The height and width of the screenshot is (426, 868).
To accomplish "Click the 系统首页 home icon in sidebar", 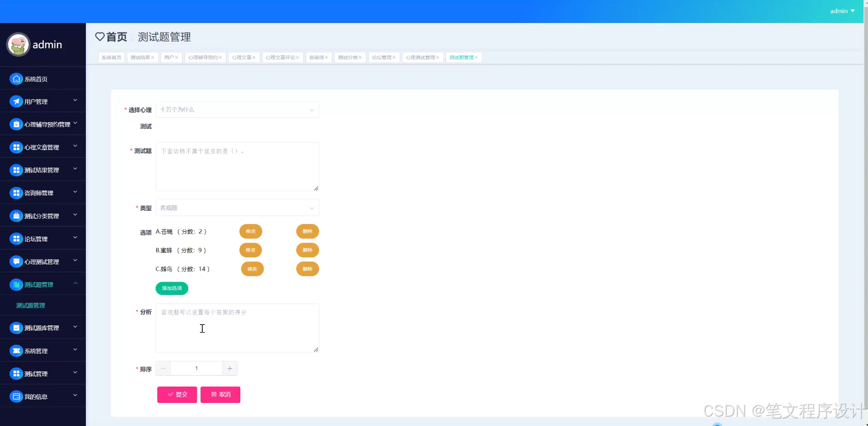I will pyautogui.click(x=16, y=79).
